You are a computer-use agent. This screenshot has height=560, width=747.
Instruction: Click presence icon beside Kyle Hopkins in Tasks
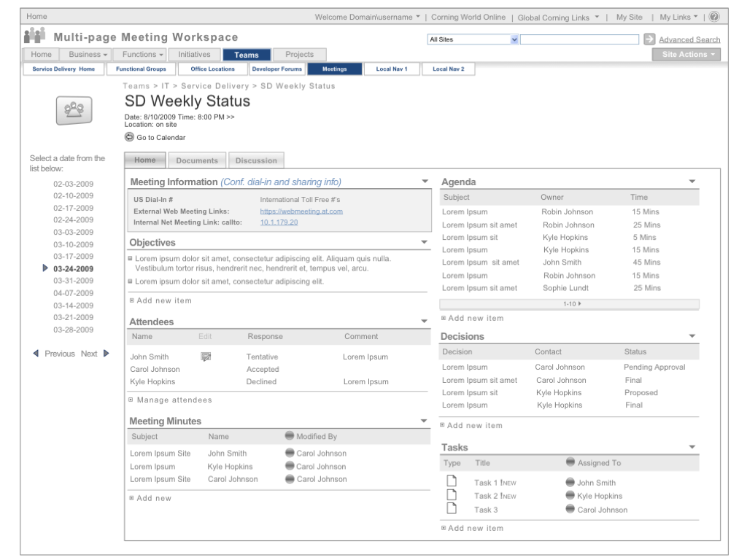[x=570, y=496]
